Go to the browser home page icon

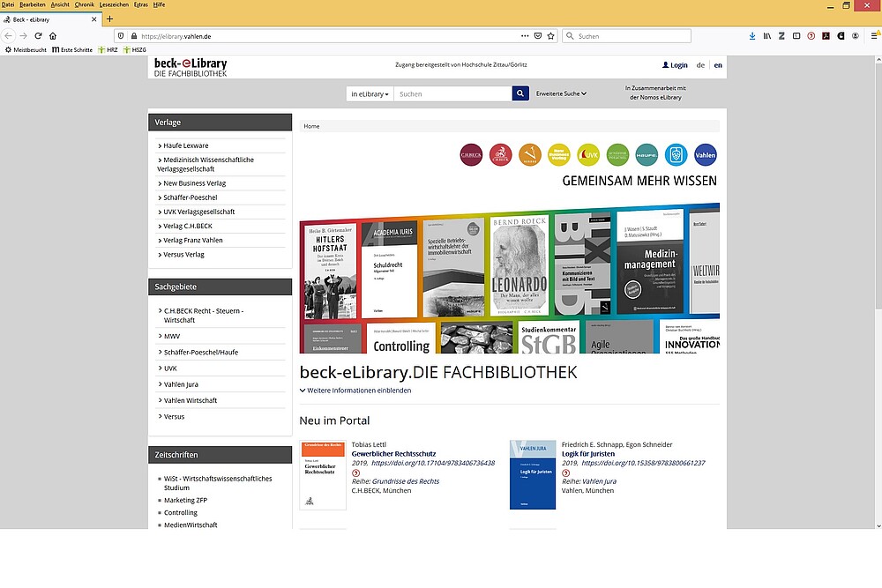53,36
